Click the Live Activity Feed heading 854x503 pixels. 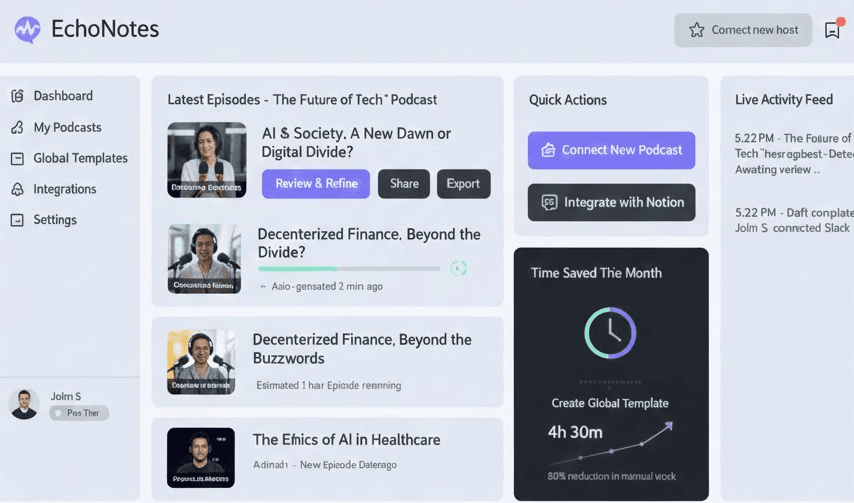(784, 100)
